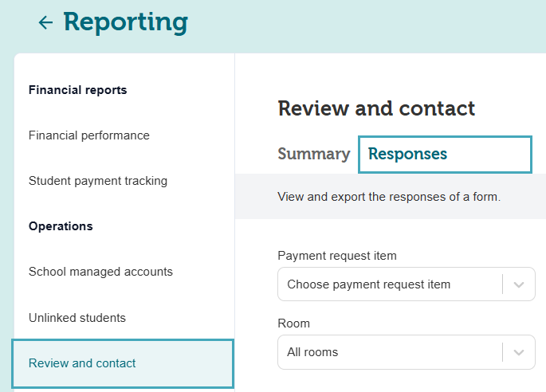Click the Operations section heading

click(x=61, y=226)
